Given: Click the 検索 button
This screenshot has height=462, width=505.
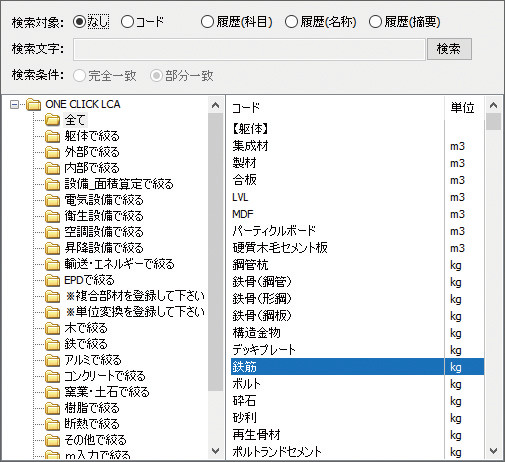Looking at the screenshot, I should [x=449, y=49].
